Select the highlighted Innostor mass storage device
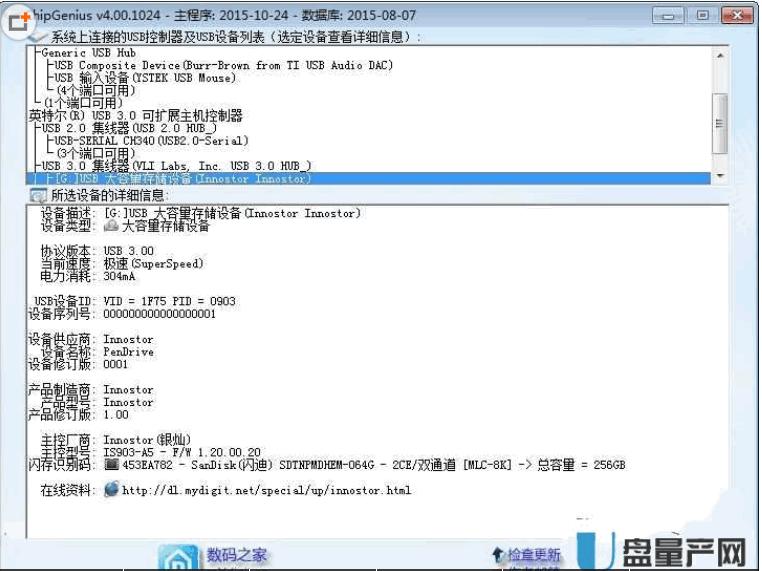Viewport: 762px width, 571px height. [183, 179]
